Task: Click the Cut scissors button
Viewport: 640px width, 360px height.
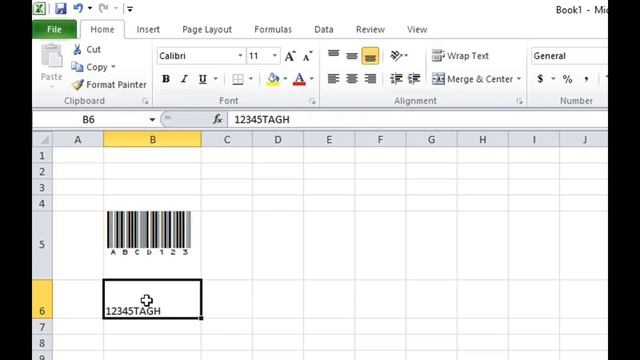Action: click(87, 49)
